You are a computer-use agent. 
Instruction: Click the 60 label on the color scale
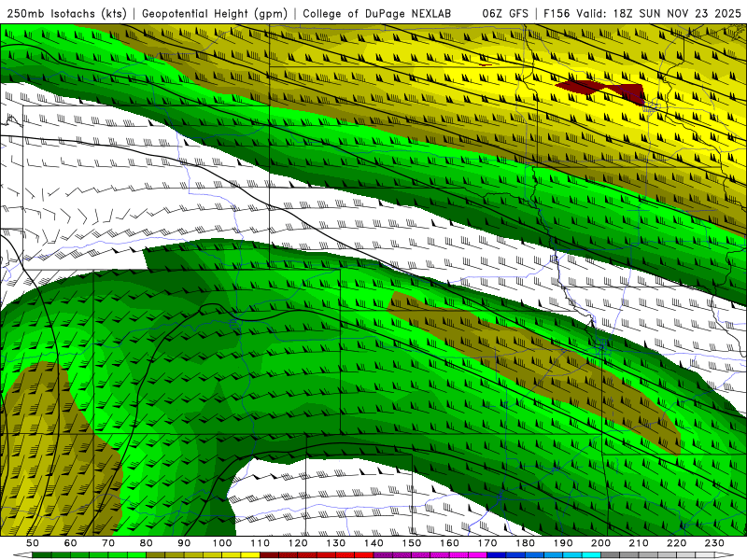pyautogui.click(x=71, y=543)
